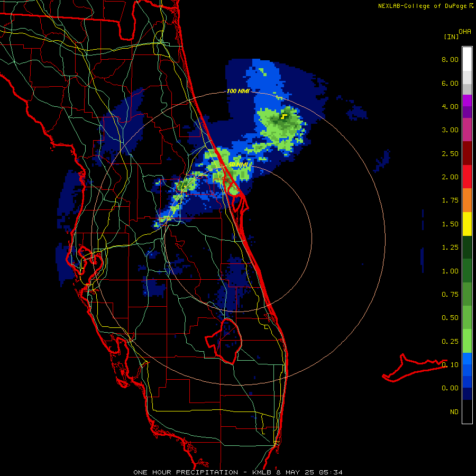Image resolution: width=476 pixels, height=476 pixels.
Task: Click the yellow peak rainfall pixels offshore
Action: tap(284, 116)
